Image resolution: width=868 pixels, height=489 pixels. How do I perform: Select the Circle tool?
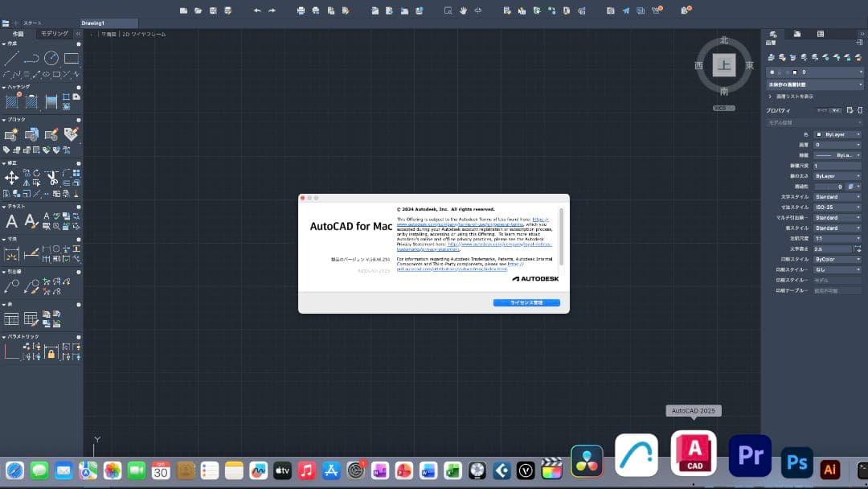[50, 57]
